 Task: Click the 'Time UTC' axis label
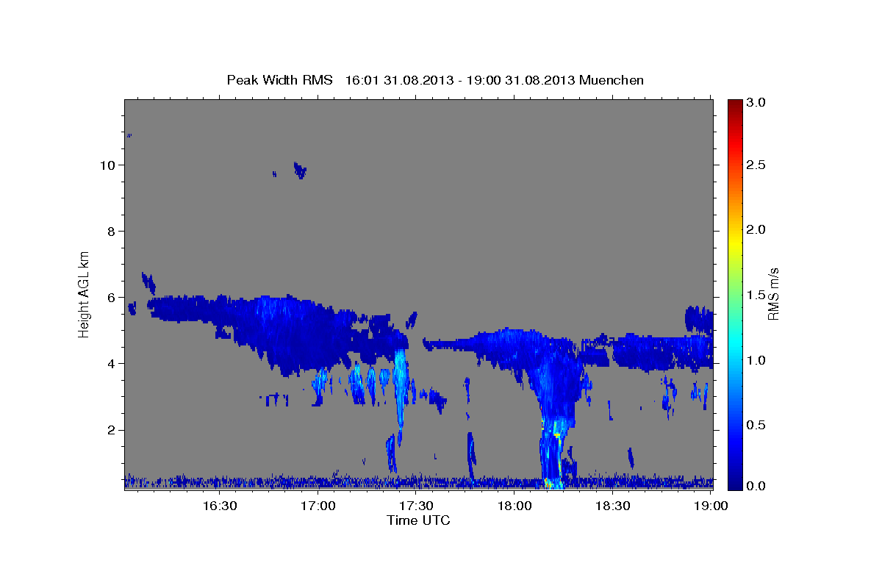click(x=418, y=520)
